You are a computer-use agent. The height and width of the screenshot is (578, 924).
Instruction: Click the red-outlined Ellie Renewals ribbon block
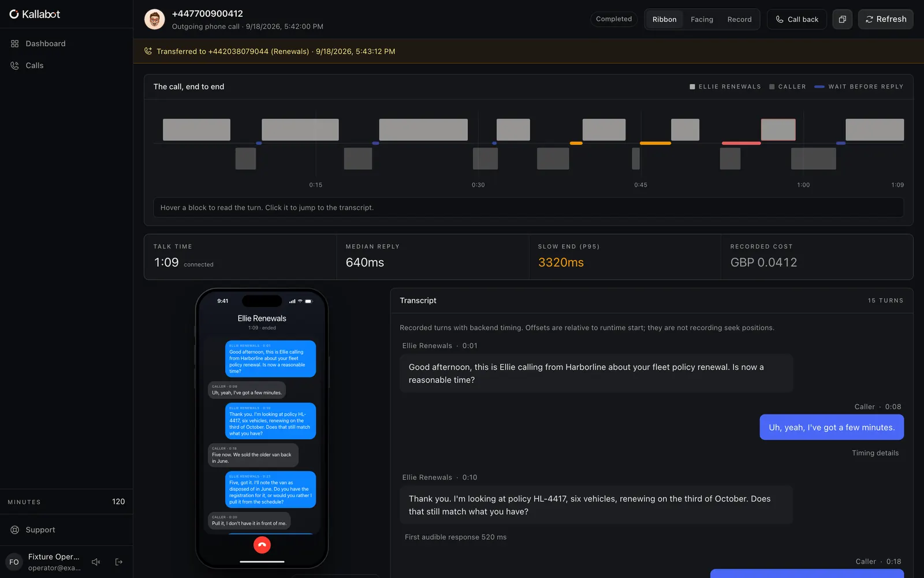pos(778,129)
